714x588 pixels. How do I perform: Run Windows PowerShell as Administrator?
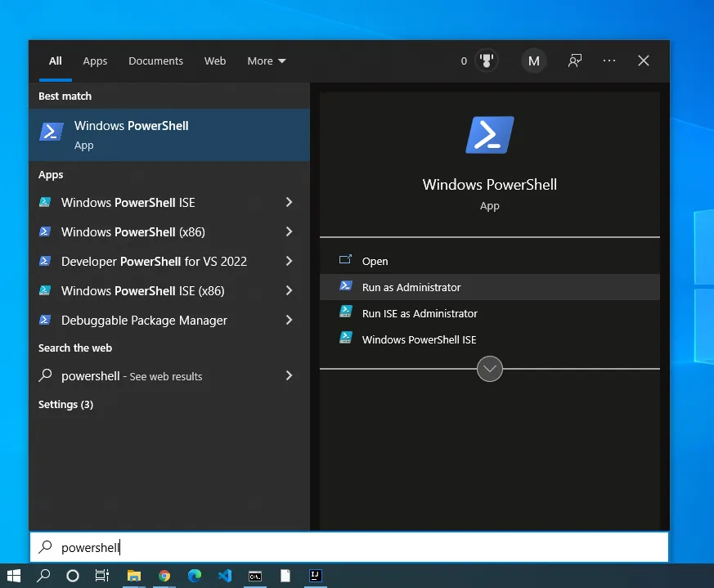tap(412, 287)
